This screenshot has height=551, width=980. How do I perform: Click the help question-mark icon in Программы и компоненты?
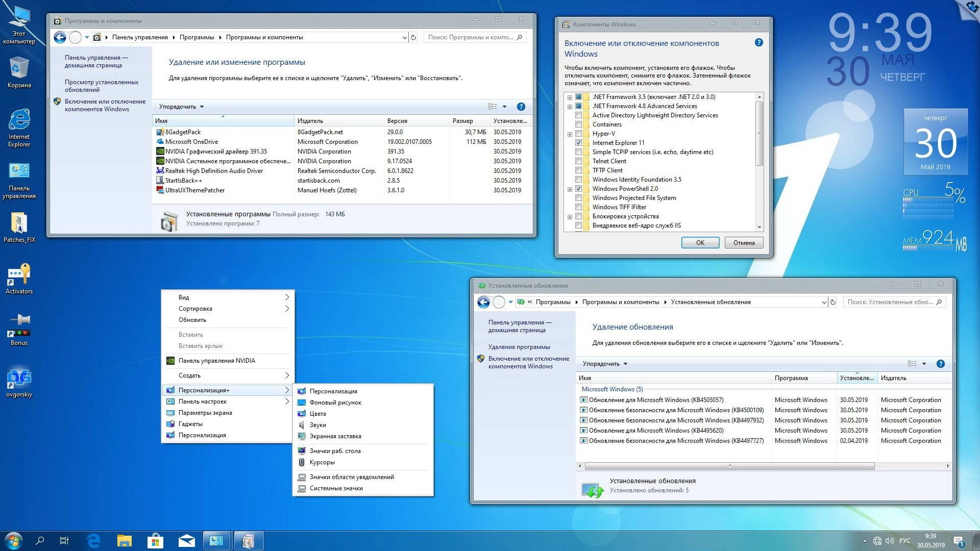click(521, 107)
